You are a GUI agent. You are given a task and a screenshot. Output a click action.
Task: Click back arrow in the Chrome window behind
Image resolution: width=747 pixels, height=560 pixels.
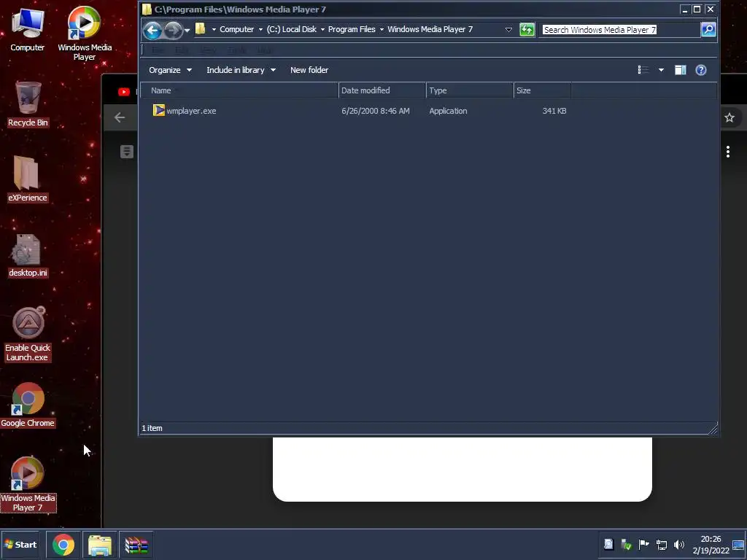pyautogui.click(x=120, y=117)
